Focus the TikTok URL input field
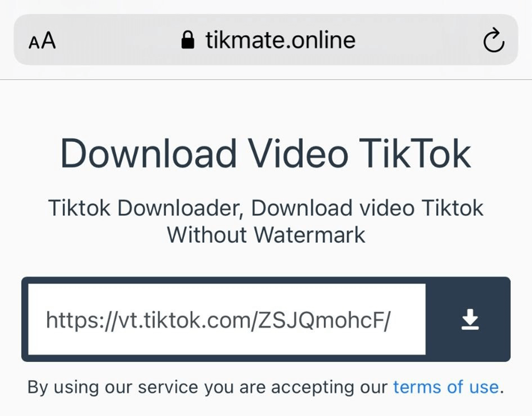 click(x=227, y=319)
